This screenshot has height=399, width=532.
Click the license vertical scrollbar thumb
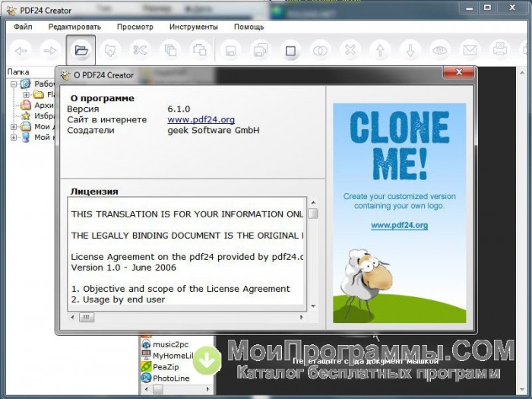(313, 214)
